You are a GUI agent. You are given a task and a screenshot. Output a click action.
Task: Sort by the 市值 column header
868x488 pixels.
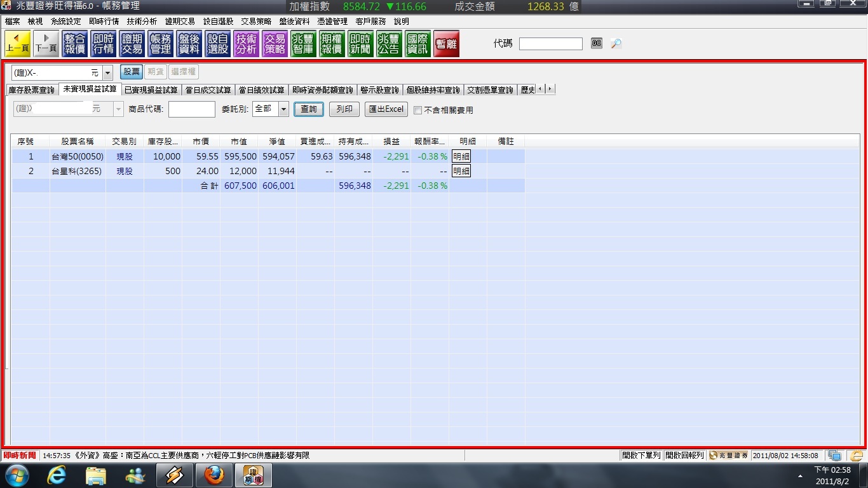click(239, 141)
